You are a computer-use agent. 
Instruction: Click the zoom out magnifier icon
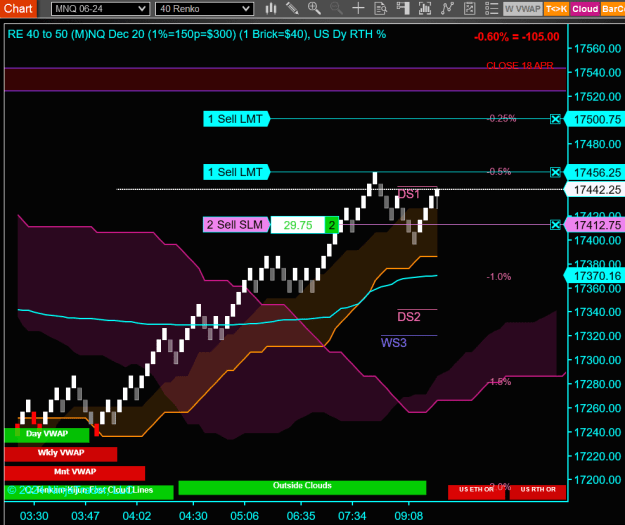coord(336,8)
